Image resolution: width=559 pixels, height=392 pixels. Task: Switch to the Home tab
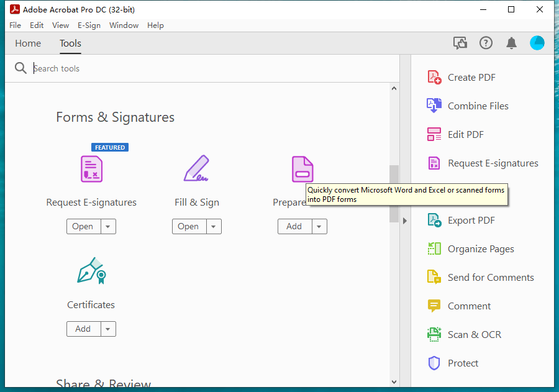pos(28,43)
